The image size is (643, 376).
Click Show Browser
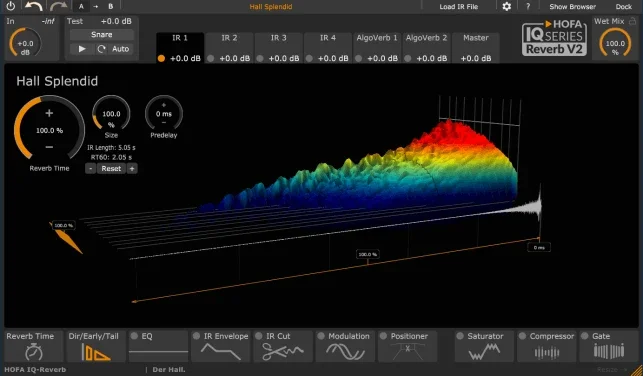tap(572, 7)
